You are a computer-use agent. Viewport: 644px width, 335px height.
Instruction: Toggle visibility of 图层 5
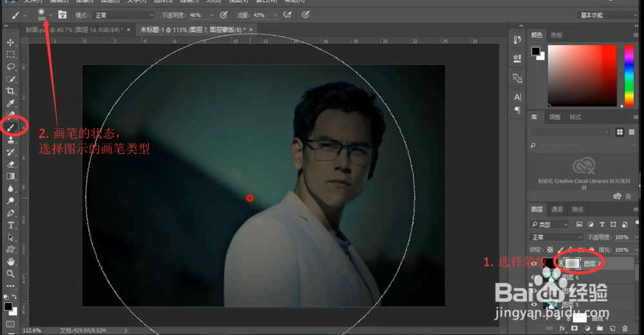pyautogui.click(x=534, y=305)
